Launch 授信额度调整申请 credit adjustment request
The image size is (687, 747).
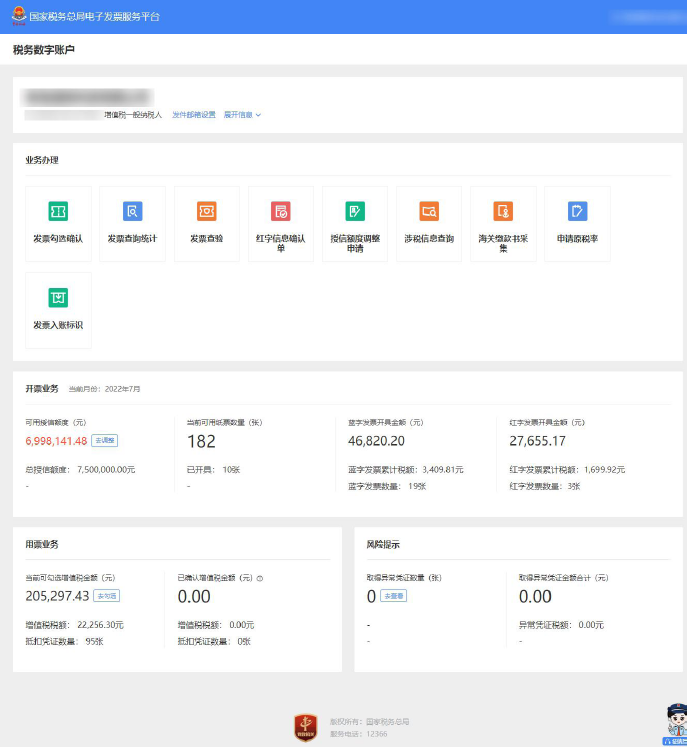pos(355,223)
